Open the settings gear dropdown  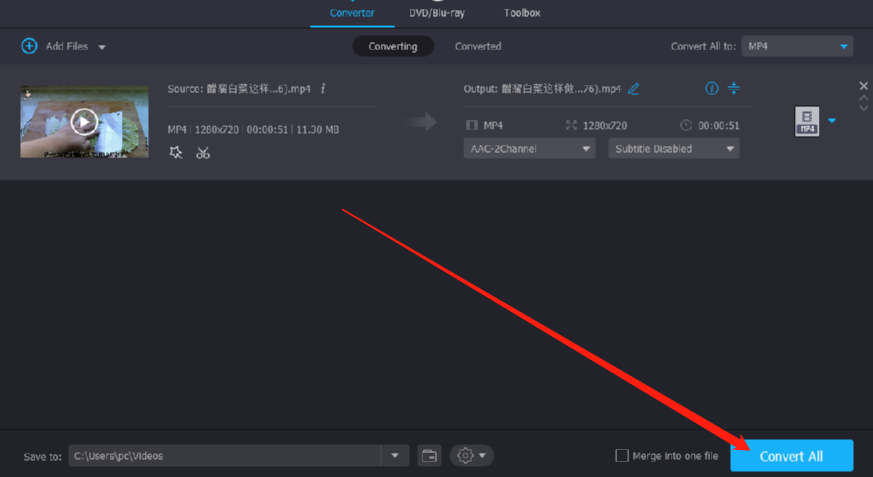click(x=472, y=456)
